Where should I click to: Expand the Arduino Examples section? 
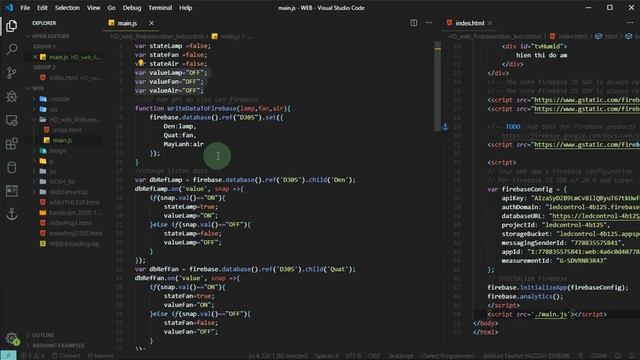click(x=63, y=346)
